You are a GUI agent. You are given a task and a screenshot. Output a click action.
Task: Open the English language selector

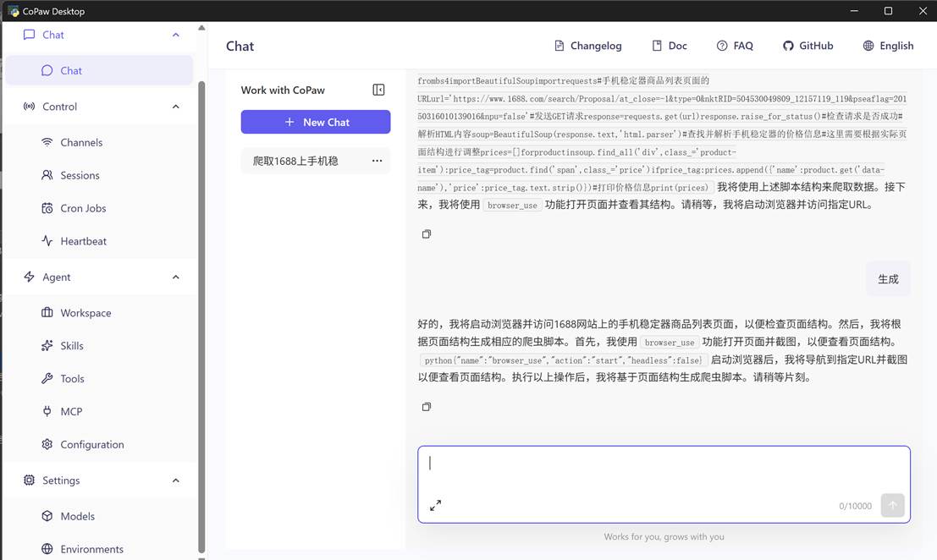tap(888, 46)
